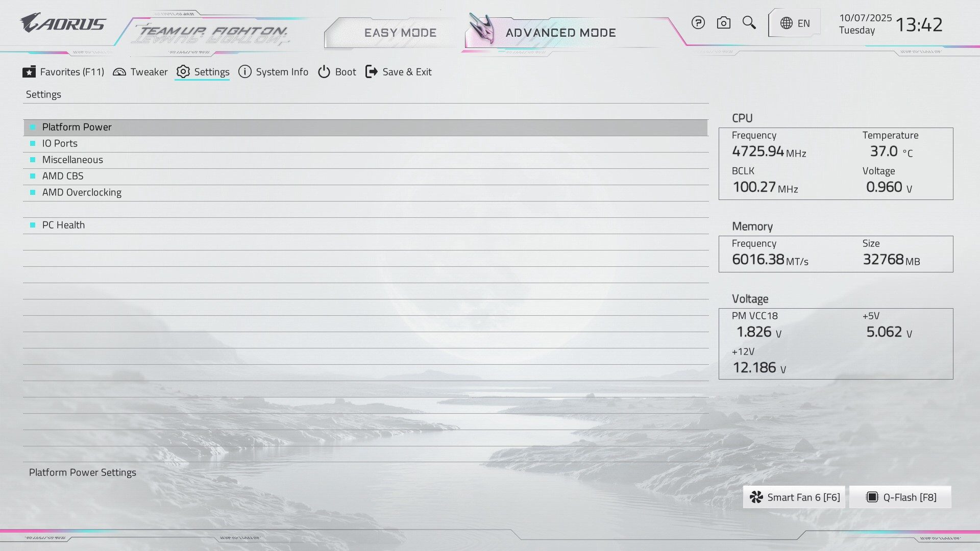
Task: Click the globe language icon
Action: pos(787,23)
